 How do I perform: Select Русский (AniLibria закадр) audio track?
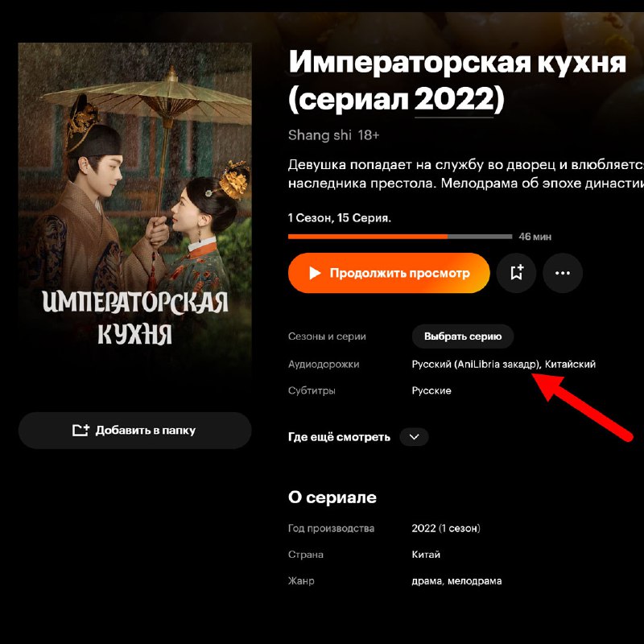(476, 365)
